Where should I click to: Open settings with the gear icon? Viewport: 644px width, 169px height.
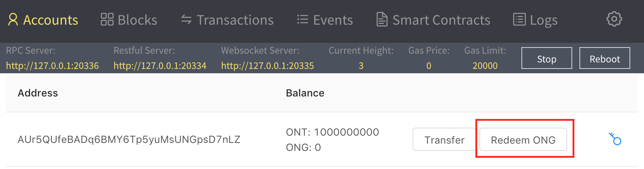point(614,19)
